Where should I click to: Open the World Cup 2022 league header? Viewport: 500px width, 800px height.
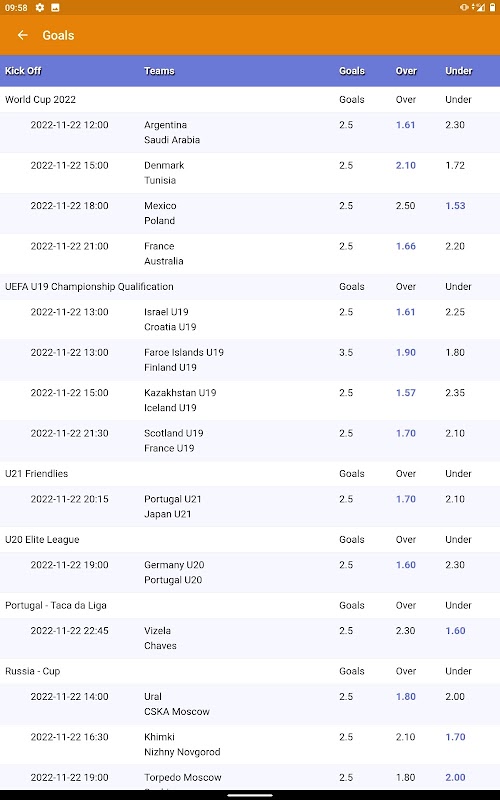pyautogui.click(x=250, y=99)
